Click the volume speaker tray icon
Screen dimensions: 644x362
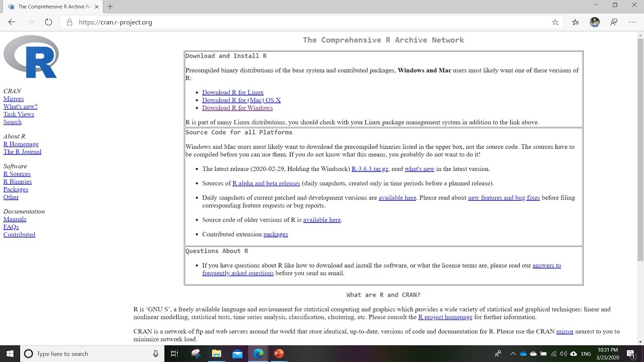pyautogui.click(x=563, y=354)
